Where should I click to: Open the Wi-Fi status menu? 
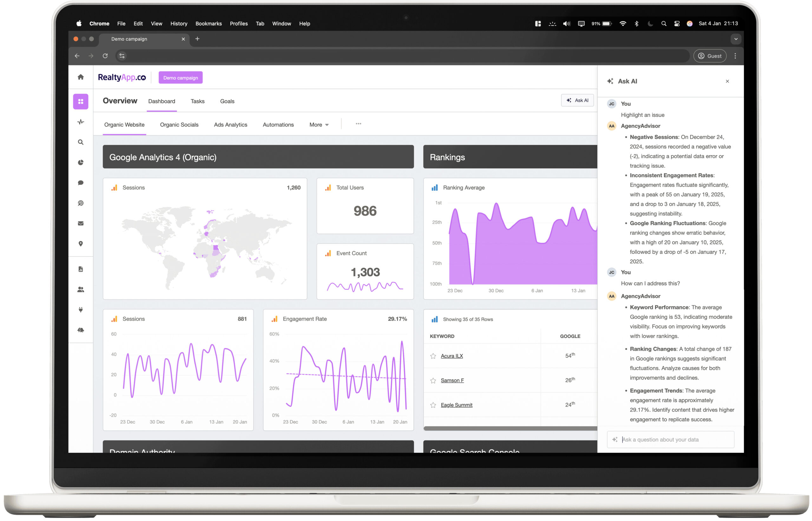[x=623, y=24]
